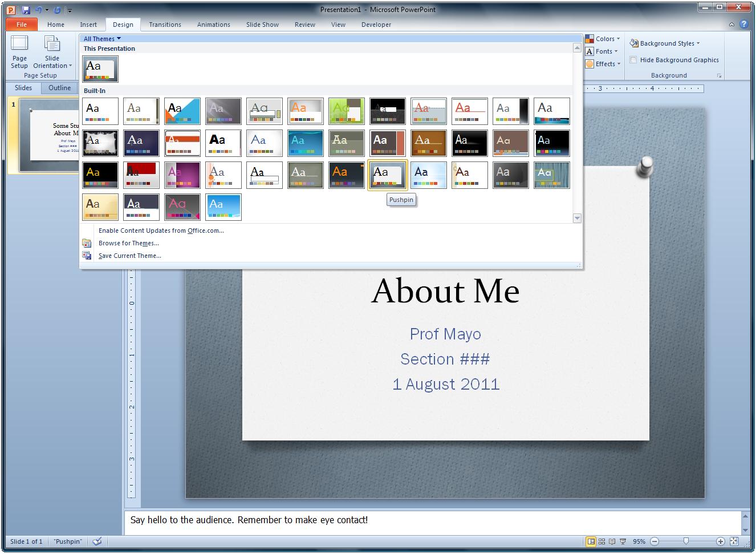Run spell check from the status bar
Image resolution: width=756 pixels, height=554 pixels.
tap(97, 541)
